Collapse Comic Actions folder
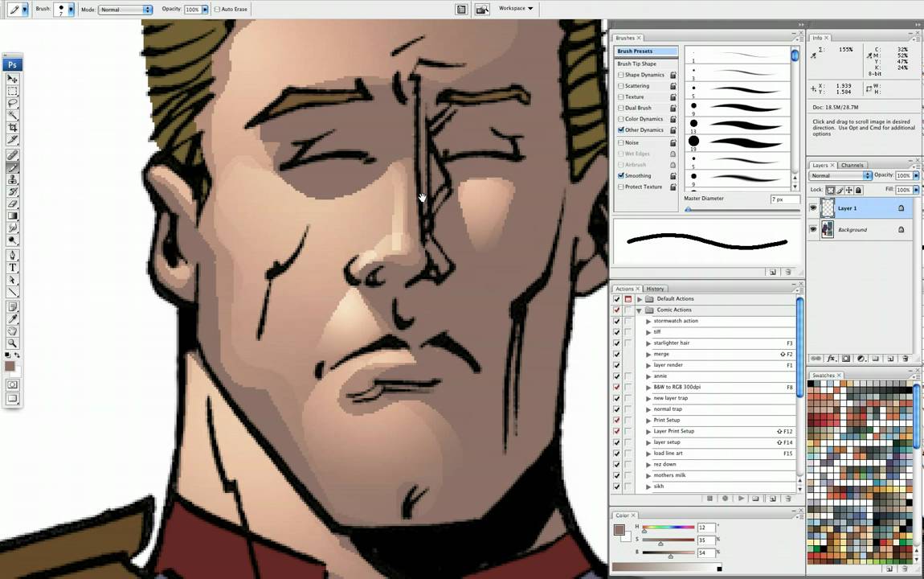The width and height of the screenshot is (924, 579). [x=640, y=310]
